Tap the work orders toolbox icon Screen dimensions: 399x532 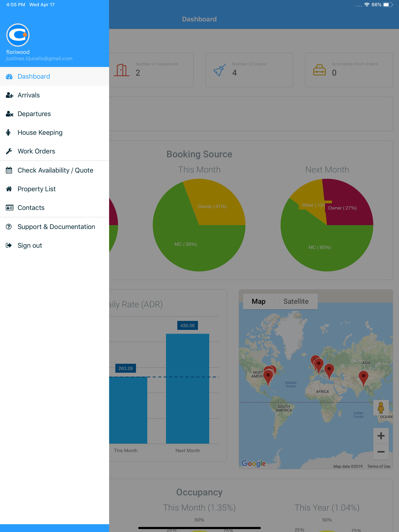pyautogui.click(x=319, y=70)
